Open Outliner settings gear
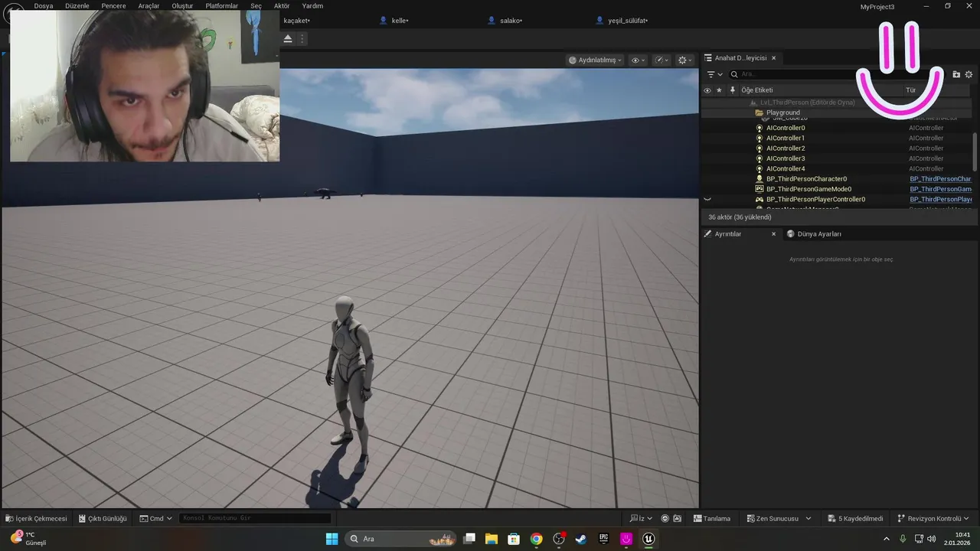Screen dimensions: 980x551 tap(969, 74)
